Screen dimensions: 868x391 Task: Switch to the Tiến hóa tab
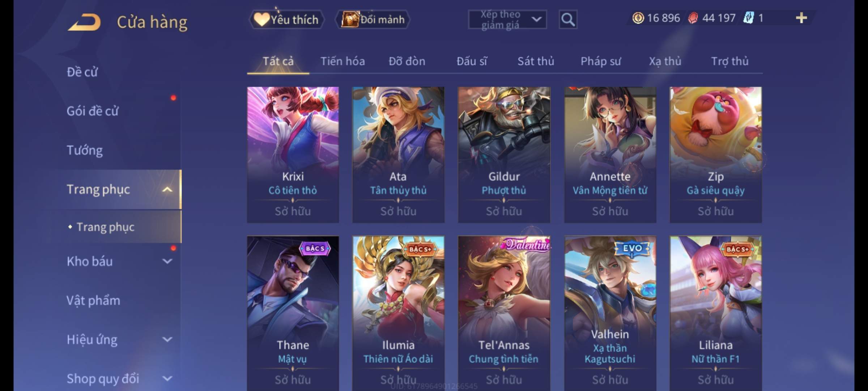[342, 61]
